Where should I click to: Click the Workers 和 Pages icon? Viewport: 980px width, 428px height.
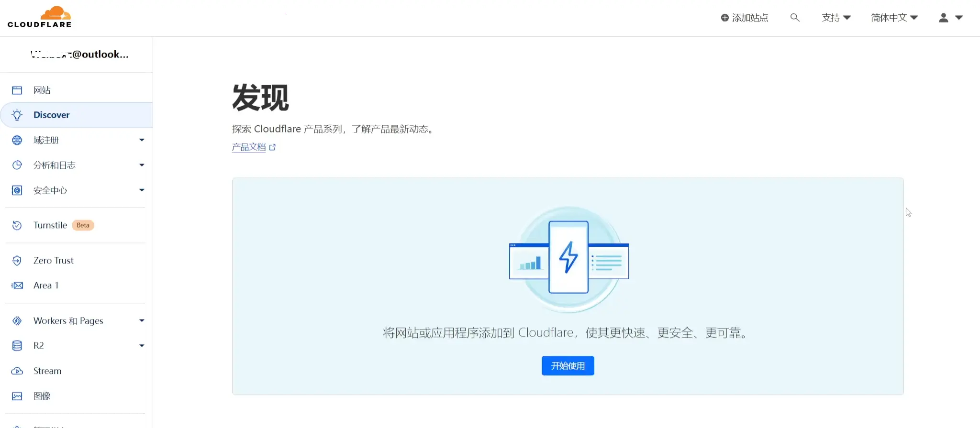tap(17, 321)
